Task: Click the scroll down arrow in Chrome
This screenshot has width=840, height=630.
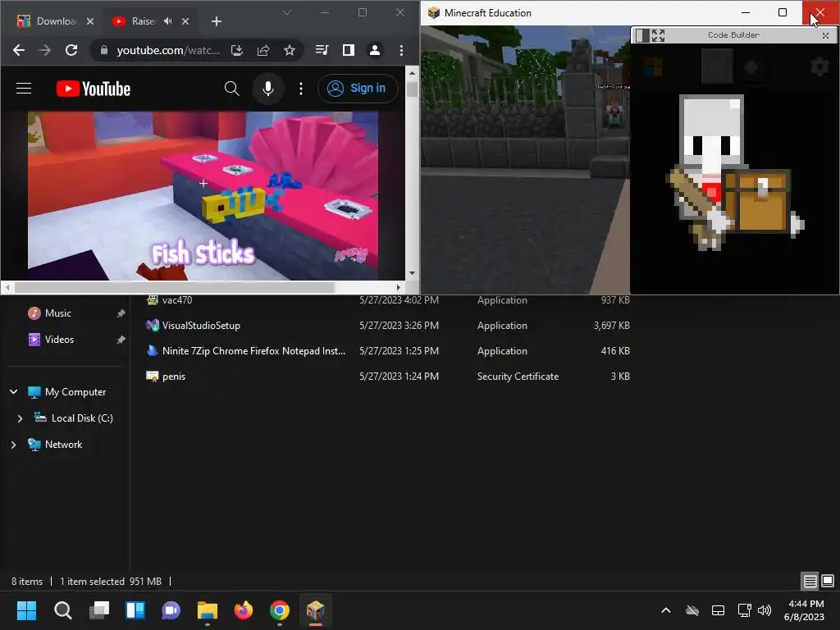Action: (412, 273)
